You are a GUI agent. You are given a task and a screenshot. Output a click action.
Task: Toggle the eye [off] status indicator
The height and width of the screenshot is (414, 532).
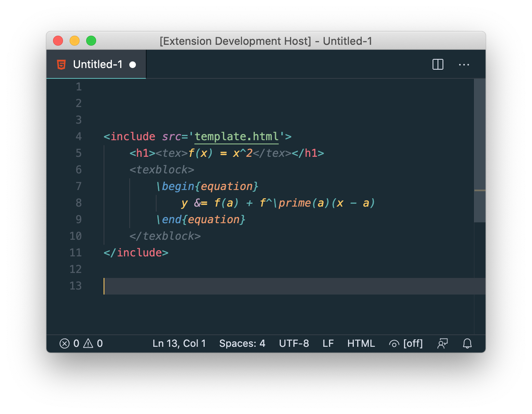(406, 343)
